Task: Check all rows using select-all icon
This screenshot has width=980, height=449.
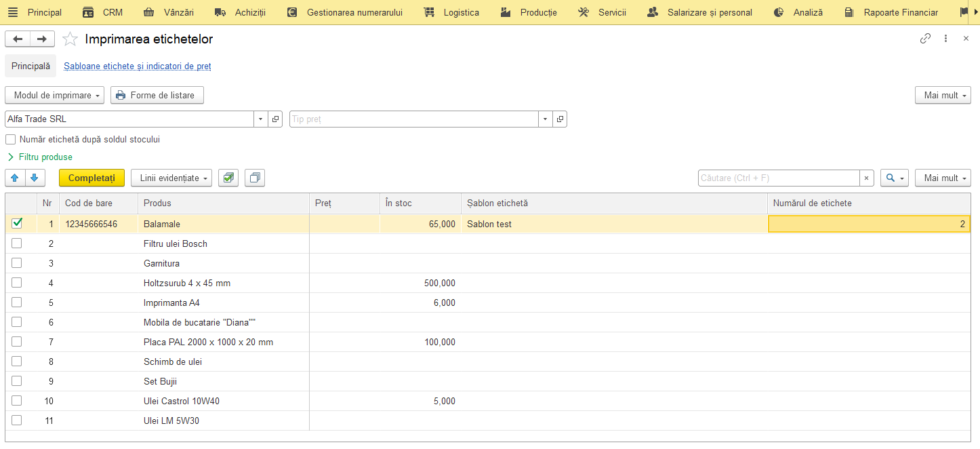Action: (x=228, y=178)
